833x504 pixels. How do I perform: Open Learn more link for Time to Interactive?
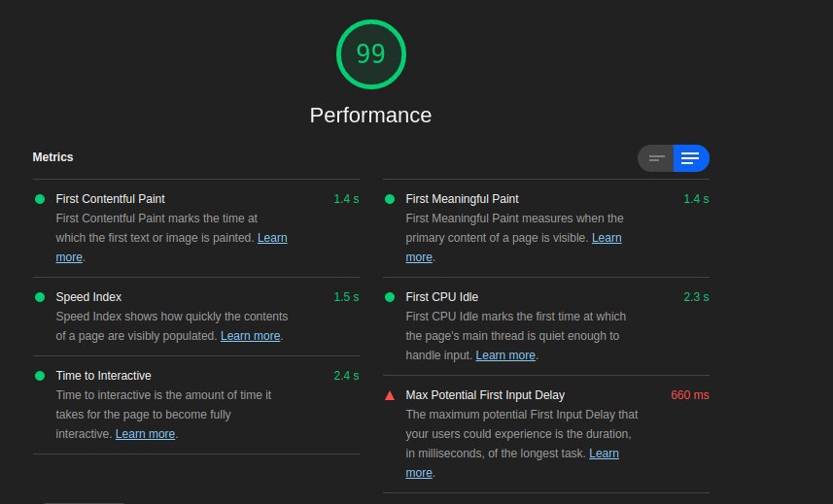tap(145, 434)
